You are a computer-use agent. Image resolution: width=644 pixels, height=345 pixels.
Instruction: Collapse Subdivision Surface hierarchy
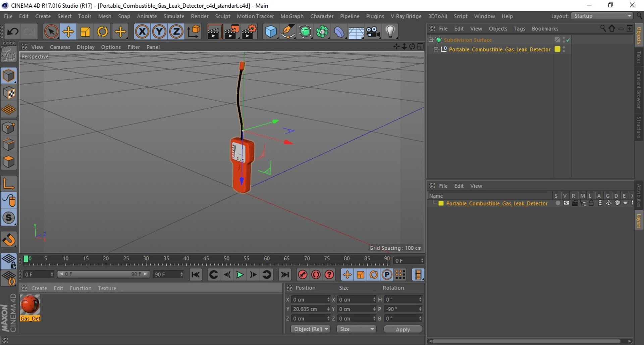click(x=431, y=40)
